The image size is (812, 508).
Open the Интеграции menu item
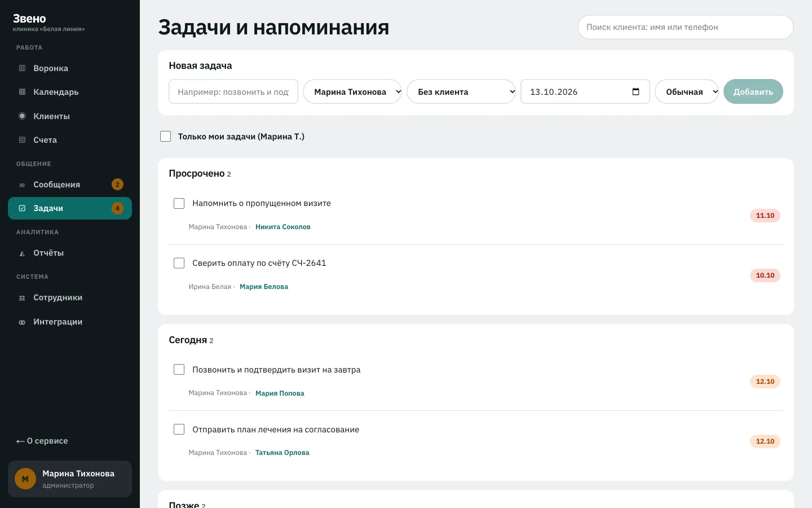[70, 322]
